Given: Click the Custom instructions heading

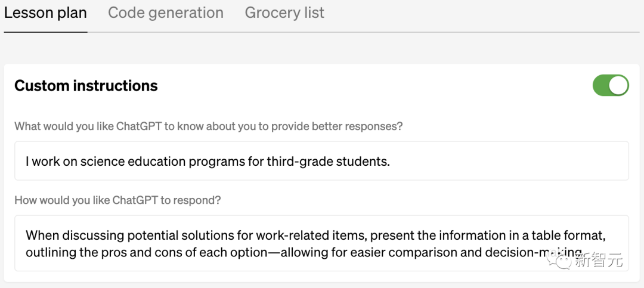Looking at the screenshot, I should point(86,86).
